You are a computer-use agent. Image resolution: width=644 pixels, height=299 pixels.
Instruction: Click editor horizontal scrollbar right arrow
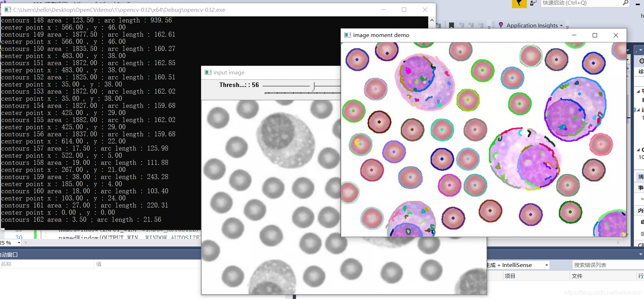tap(618, 242)
